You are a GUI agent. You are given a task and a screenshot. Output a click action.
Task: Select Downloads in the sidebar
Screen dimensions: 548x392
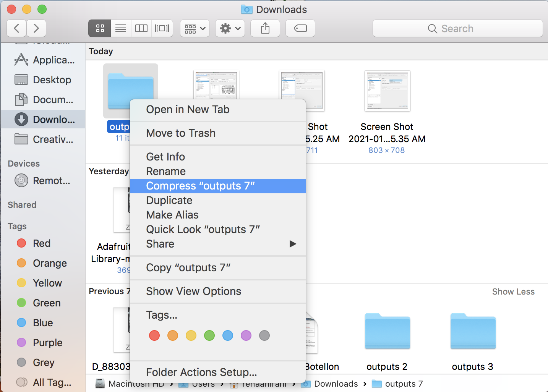43,120
